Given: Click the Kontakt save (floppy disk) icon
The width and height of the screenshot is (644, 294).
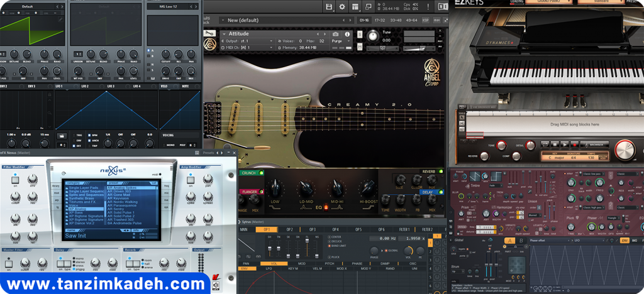Looking at the screenshot, I should click(x=329, y=6).
